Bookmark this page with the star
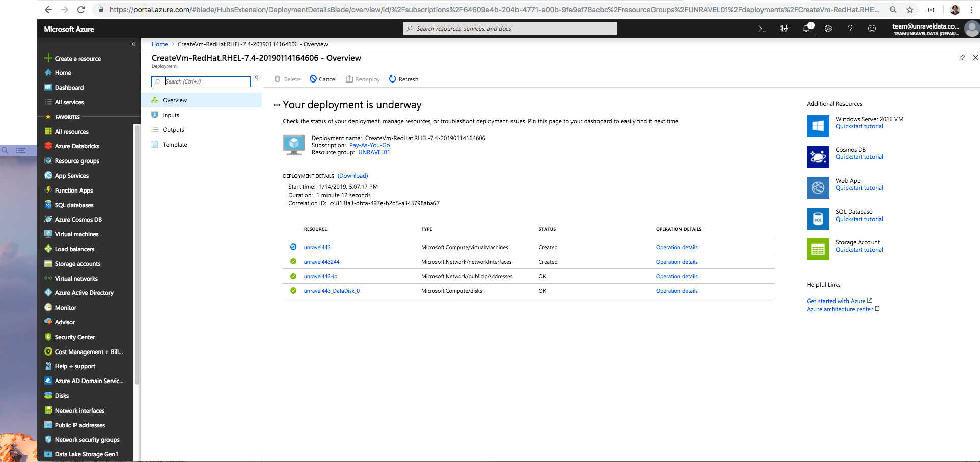 point(910,9)
